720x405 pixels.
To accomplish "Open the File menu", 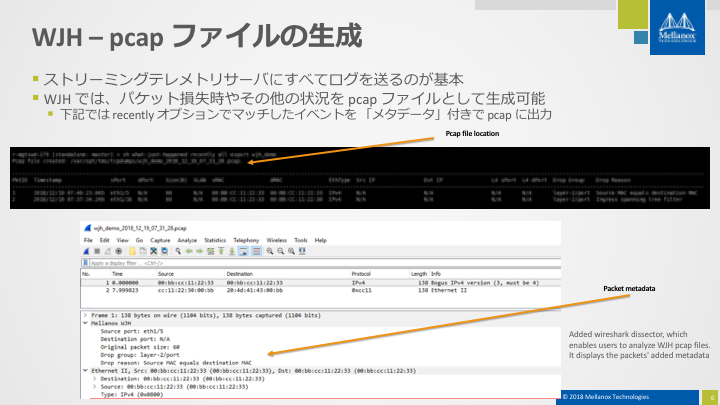I will (x=88, y=240).
